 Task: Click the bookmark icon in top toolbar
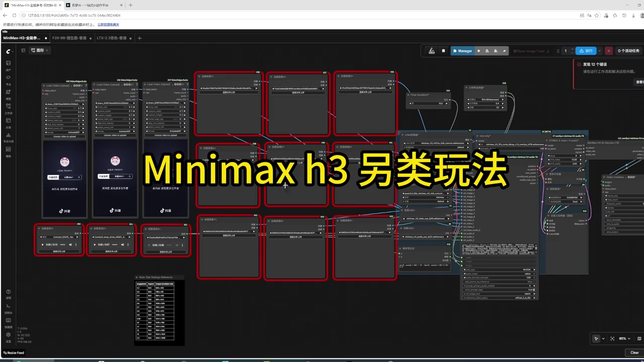point(443,51)
